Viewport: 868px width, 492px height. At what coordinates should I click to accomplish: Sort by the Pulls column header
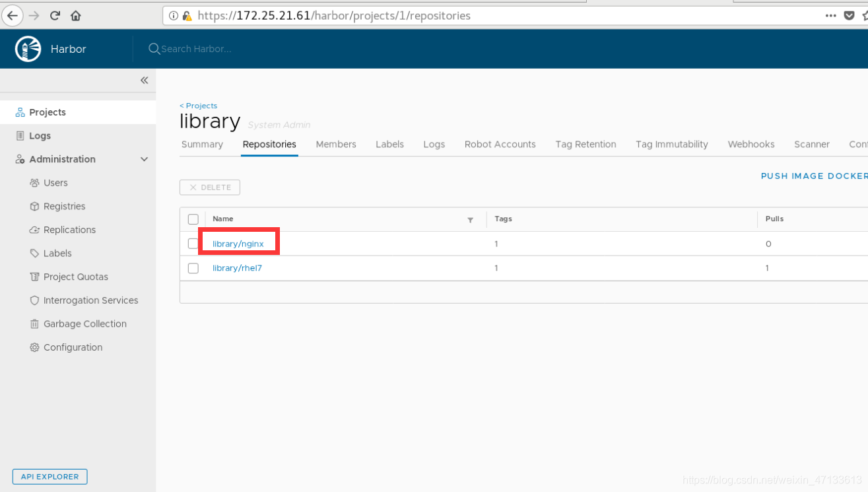click(x=775, y=219)
